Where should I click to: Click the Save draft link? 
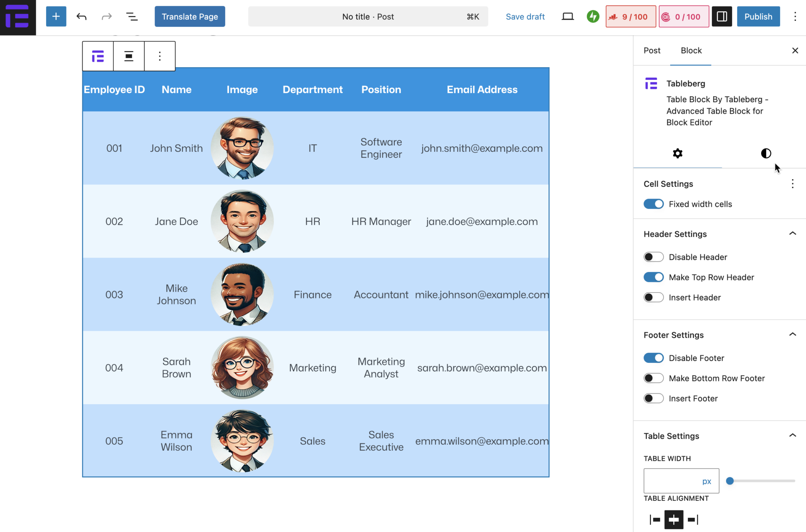[x=525, y=16]
